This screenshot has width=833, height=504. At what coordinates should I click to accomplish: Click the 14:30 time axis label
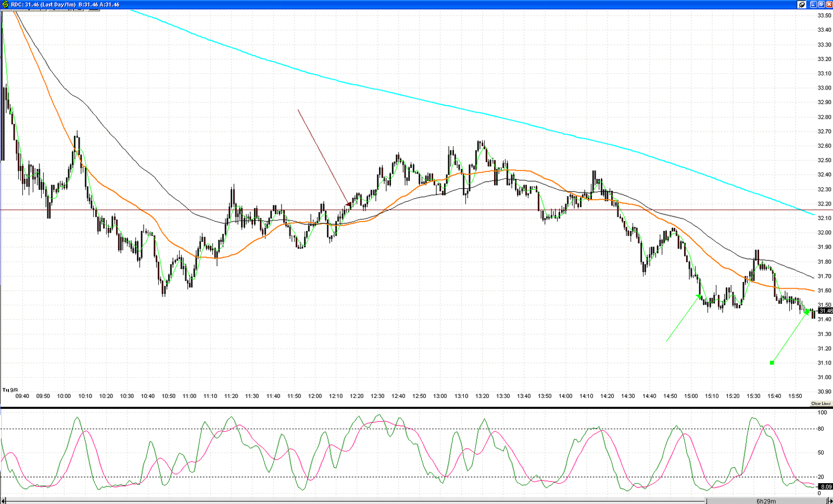[x=628, y=396]
